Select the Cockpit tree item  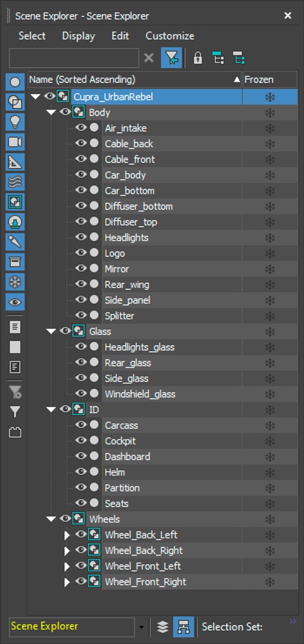click(x=120, y=441)
